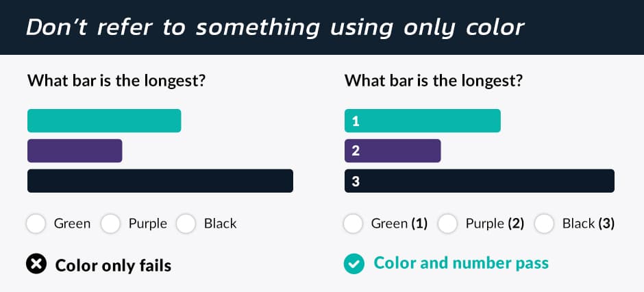Choose the Black (3) radio option
The width and height of the screenshot is (644, 292).
coord(545,224)
